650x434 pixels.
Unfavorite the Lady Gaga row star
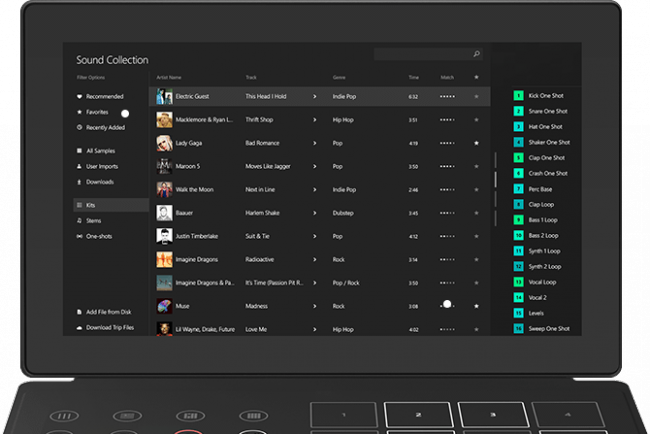pyautogui.click(x=476, y=143)
